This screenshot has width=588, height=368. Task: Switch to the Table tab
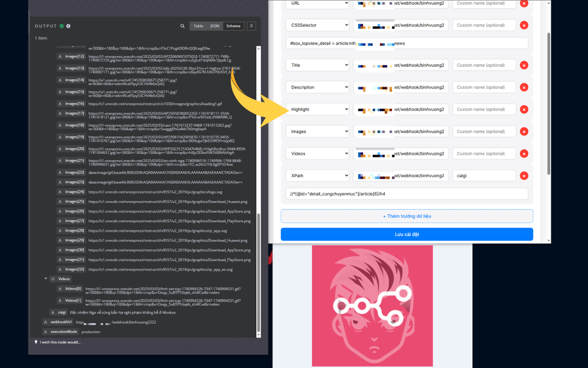click(198, 26)
